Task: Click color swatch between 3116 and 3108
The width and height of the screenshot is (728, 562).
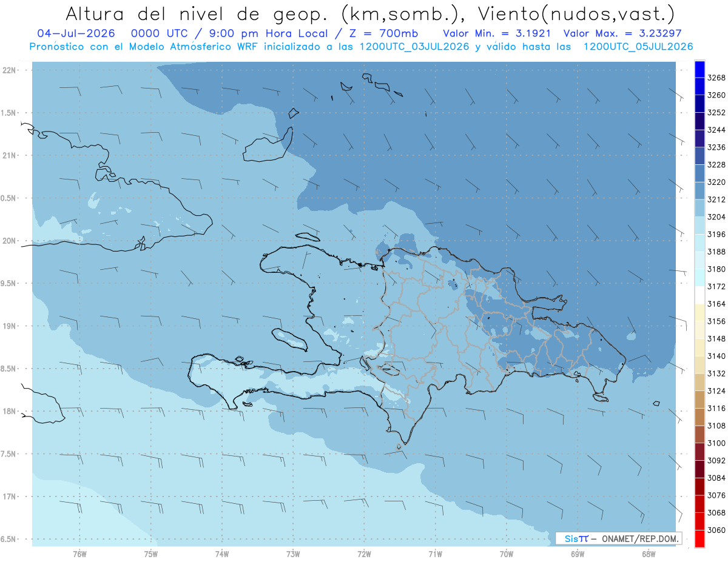Action: pos(699,416)
